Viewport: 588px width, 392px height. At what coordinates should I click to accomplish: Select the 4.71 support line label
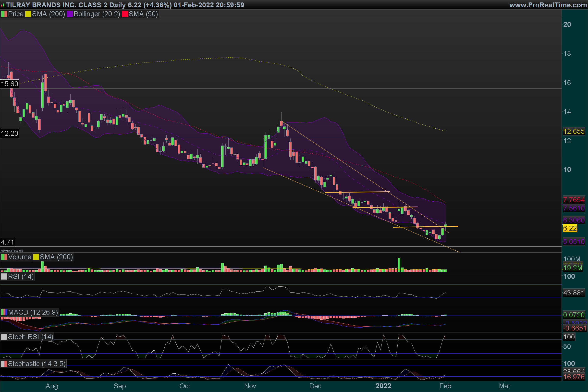pyautogui.click(x=8, y=242)
